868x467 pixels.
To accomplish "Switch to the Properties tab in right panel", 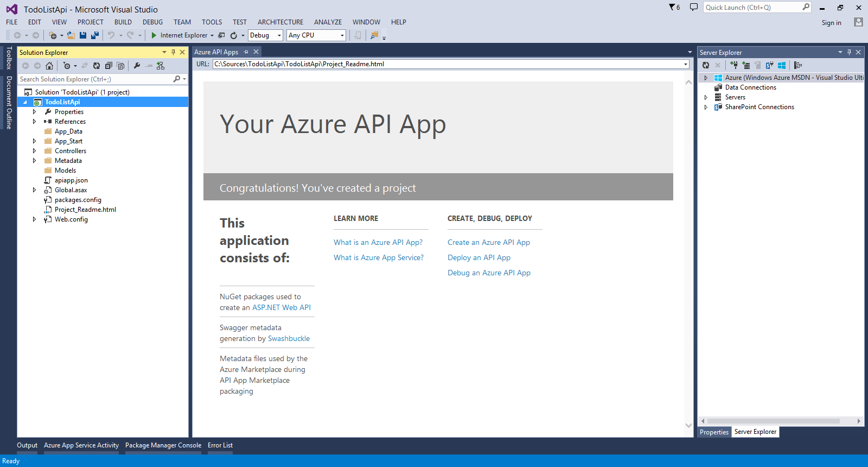I will [x=714, y=432].
